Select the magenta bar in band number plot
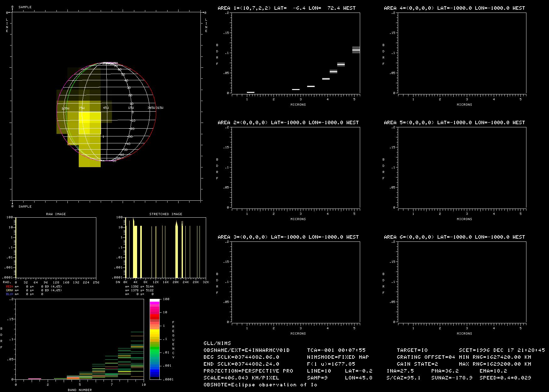 click(35, 379)
